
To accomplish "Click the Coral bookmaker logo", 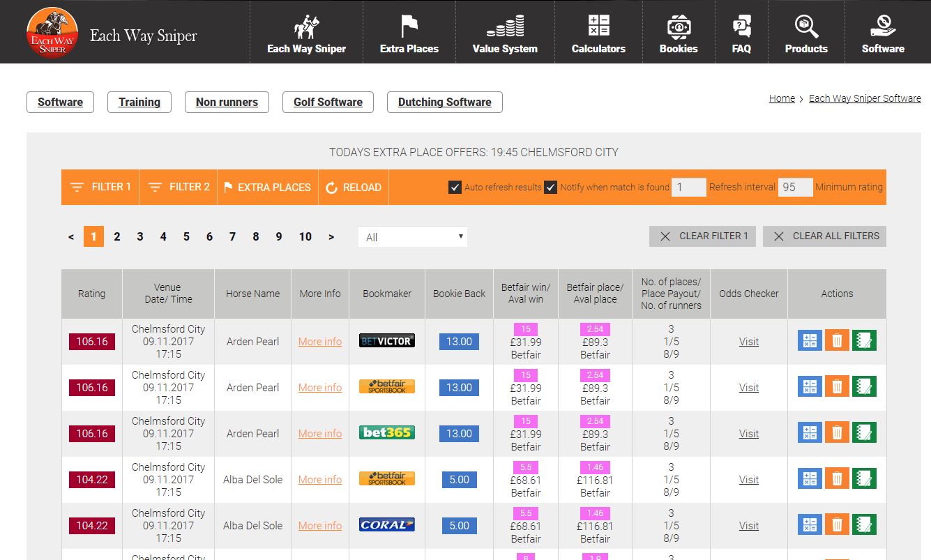I will coord(387,524).
